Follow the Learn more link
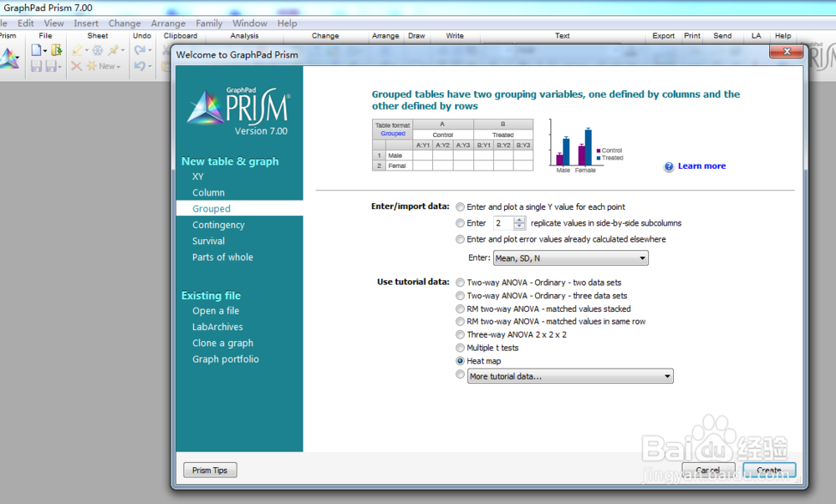836x504 pixels. (701, 166)
